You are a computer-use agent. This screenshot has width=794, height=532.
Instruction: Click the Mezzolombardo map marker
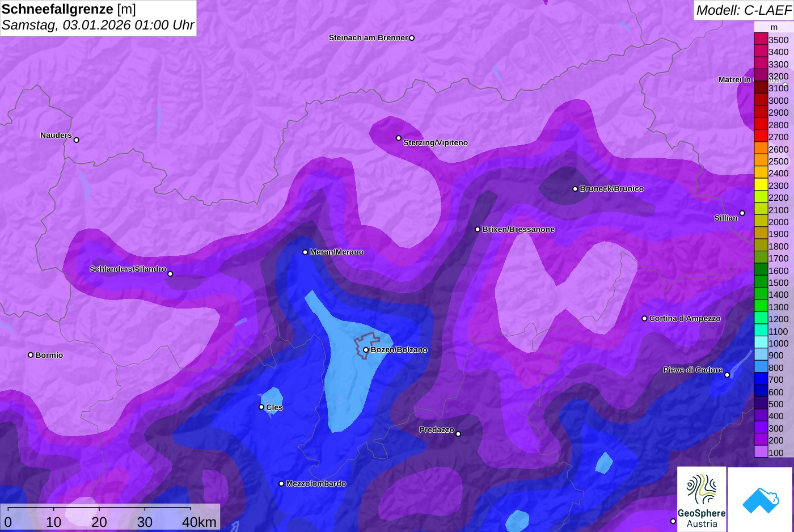pyautogui.click(x=281, y=484)
